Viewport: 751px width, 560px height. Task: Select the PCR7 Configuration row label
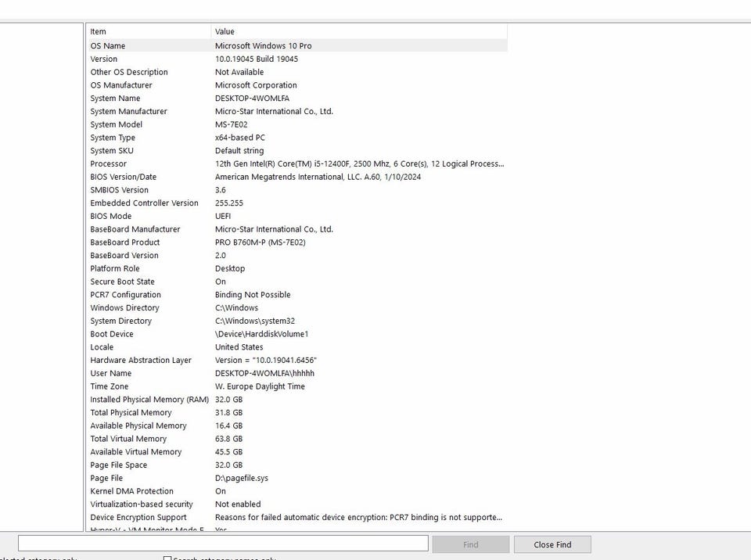click(125, 295)
